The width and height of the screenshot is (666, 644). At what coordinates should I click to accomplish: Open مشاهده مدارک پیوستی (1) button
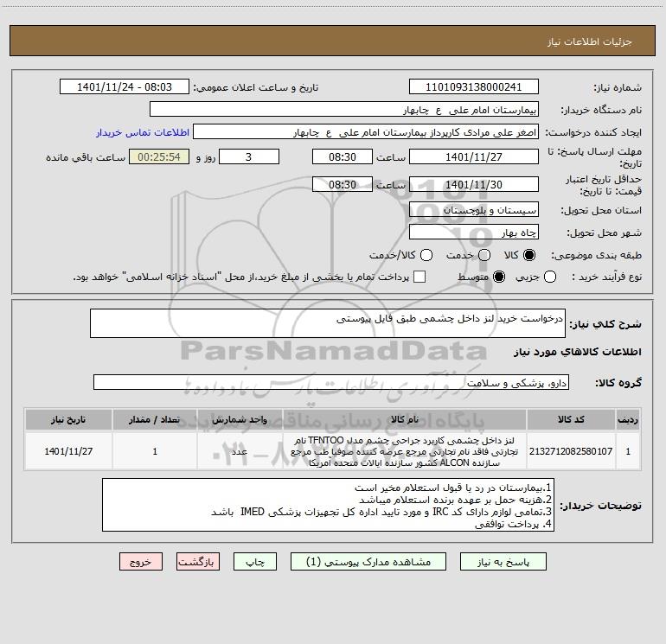368,562
